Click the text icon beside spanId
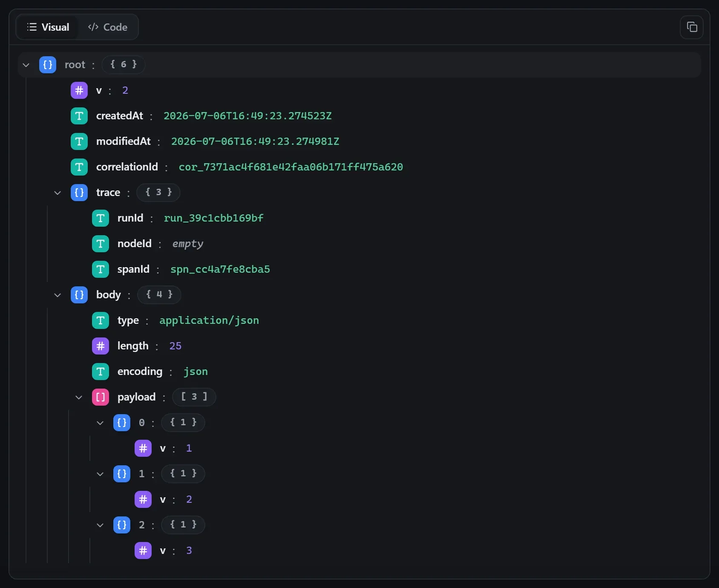 [101, 269]
